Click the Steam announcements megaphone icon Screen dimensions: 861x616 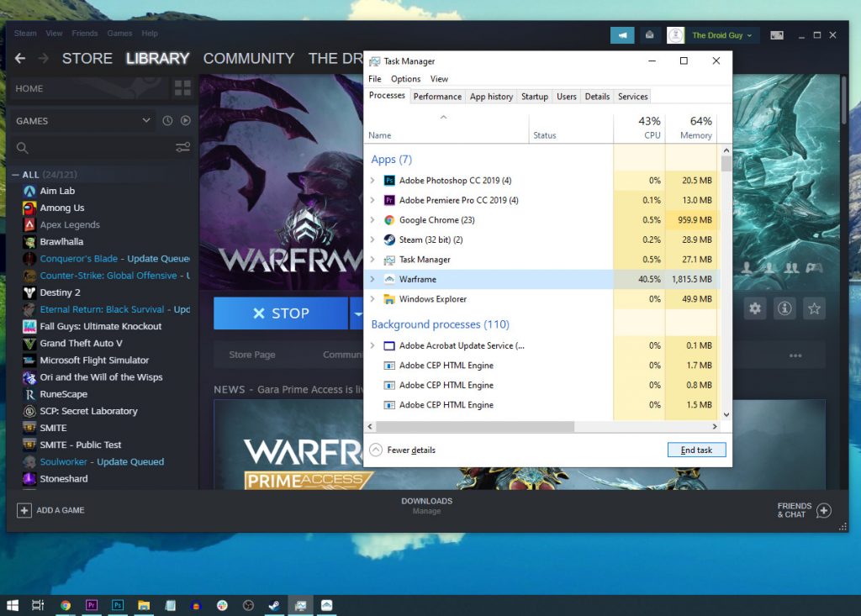[622, 35]
